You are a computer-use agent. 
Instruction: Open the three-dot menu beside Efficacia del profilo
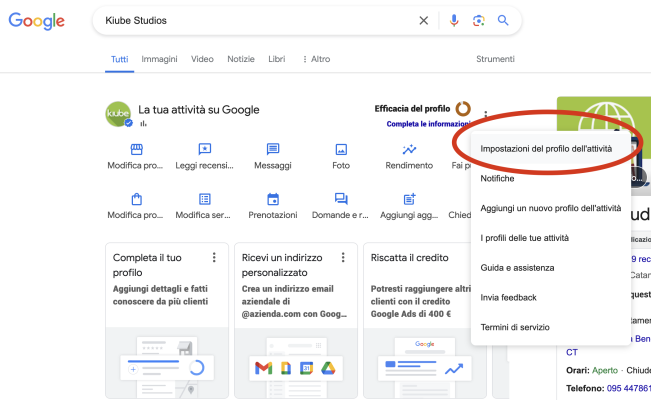(x=485, y=114)
